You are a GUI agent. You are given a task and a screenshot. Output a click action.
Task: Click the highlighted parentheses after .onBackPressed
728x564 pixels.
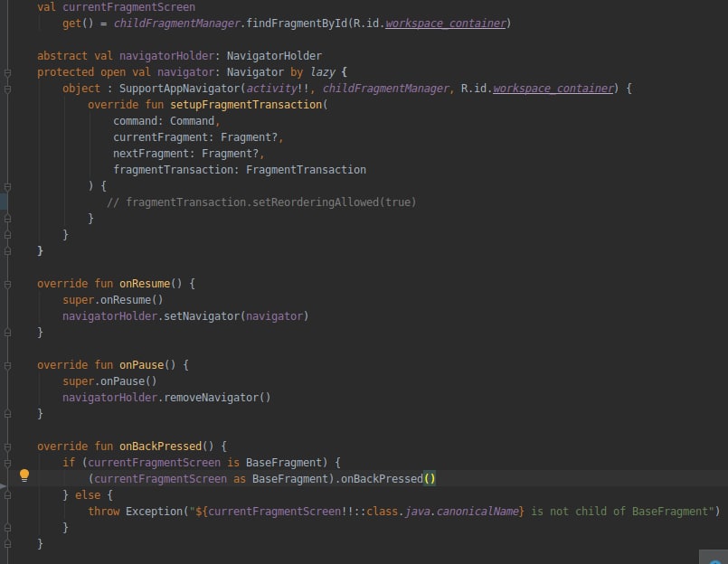[430, 479]
